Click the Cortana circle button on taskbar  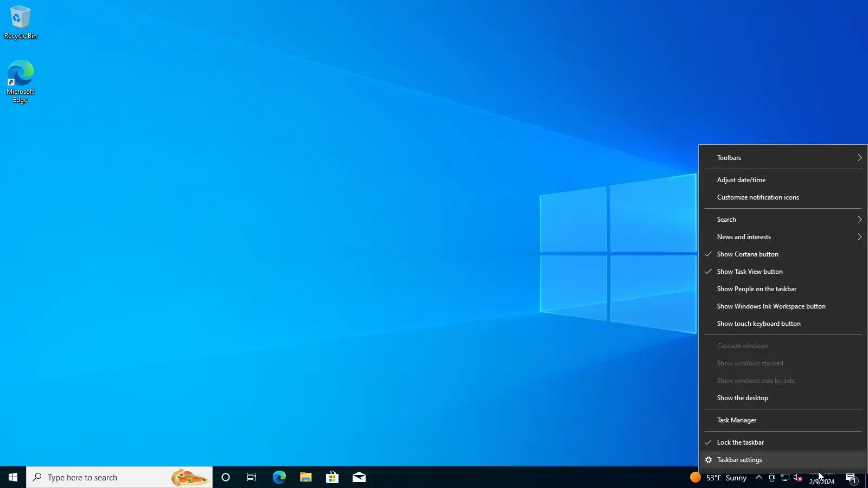pyautogui.click(x=226, y=477)
